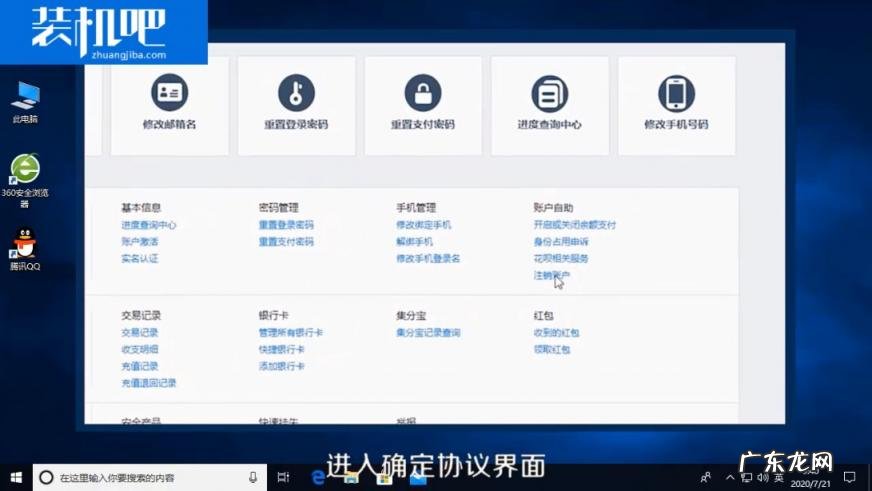Click the microphone icon in search box
Screen dimensions: 872x491
coord(253,477)
